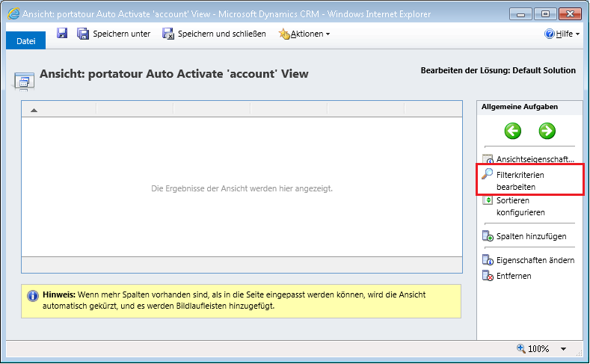Image resolution: width=590 pixels, height=364 pixels.
Task: Click the Entfernen icon with red X
Action: (488, 276)
